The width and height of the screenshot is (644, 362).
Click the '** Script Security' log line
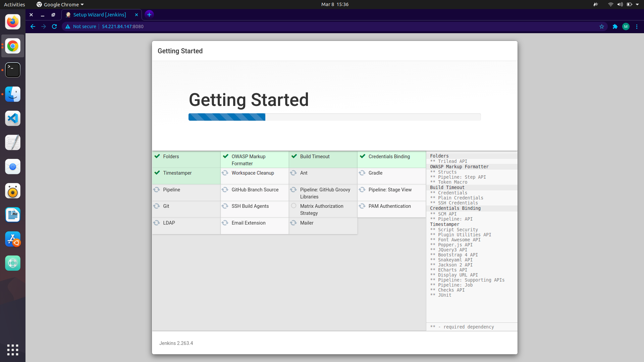tap(454, 230)
